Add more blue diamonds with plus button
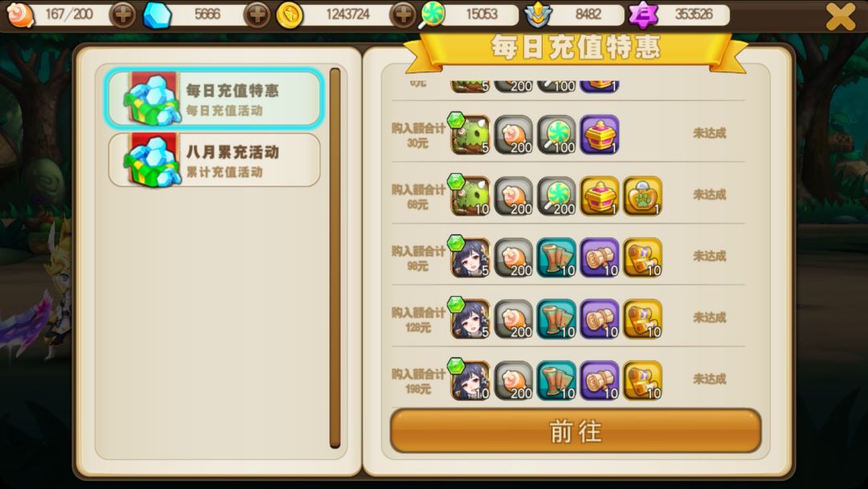This screenshot has width=868, height=489. 257,15
